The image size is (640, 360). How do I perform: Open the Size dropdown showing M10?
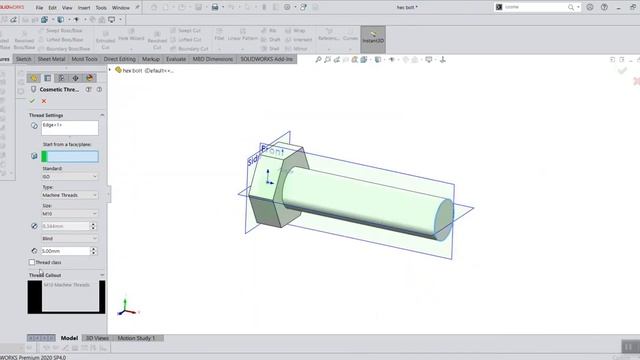[70, 213]
